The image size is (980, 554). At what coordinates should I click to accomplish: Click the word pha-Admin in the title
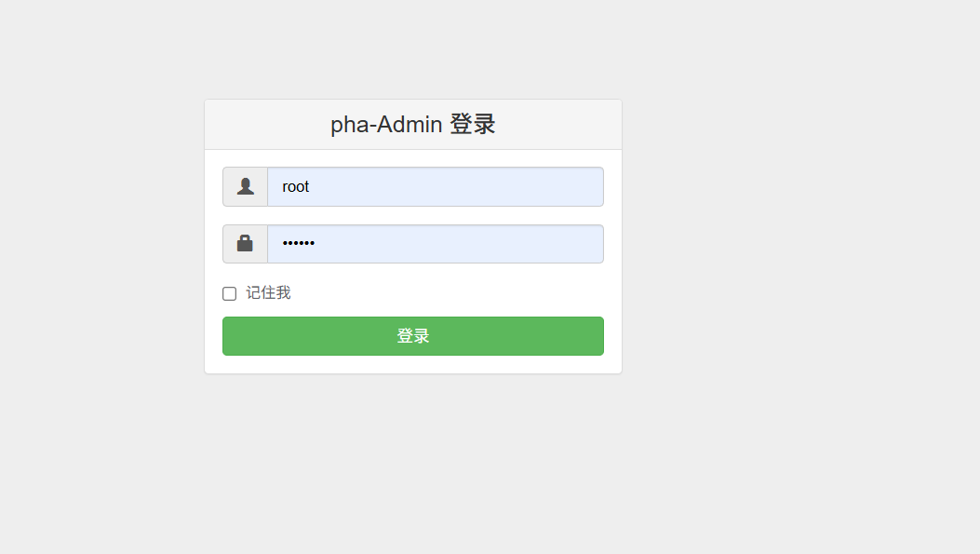pos(387,125)
